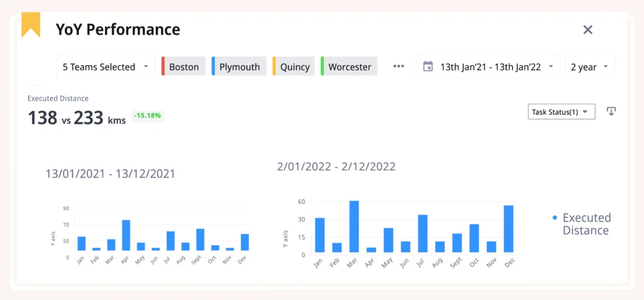
Task: Toggle the Plymouth team filter chip
Action: (x=239, y=67)
